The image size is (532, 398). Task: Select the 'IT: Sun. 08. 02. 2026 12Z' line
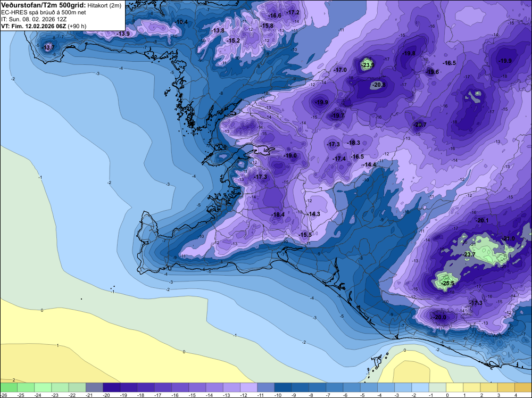(34, 19)
